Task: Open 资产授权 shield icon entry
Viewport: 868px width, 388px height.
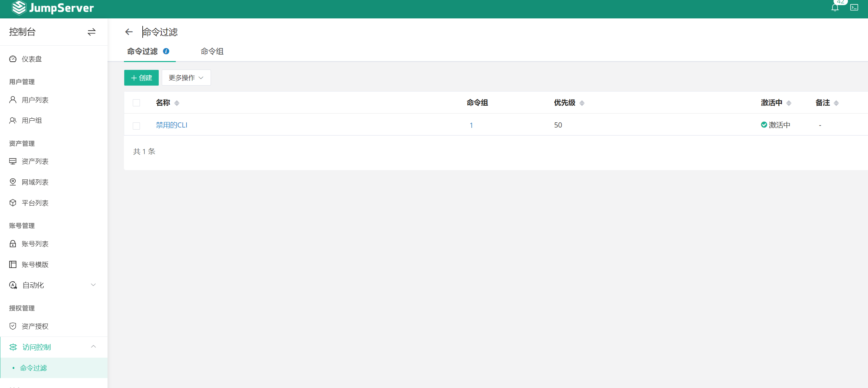Action: pos(35,326)
